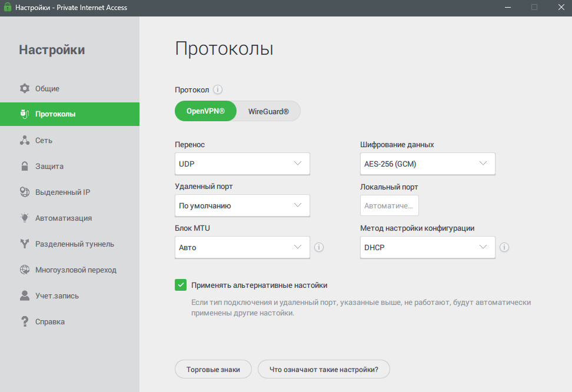The image size is (572, 392).
Task: Open the Выделенный IP section
Action: coord(69,192)
